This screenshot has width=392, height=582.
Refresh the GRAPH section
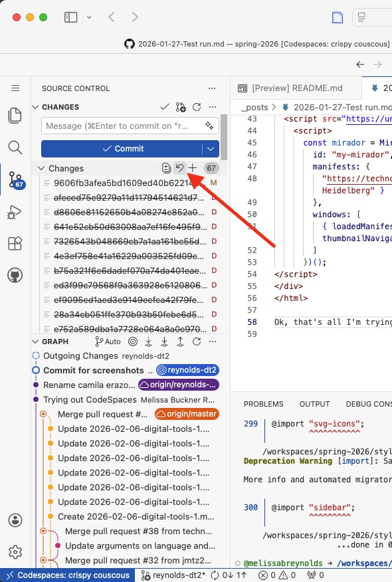point(197,341)
